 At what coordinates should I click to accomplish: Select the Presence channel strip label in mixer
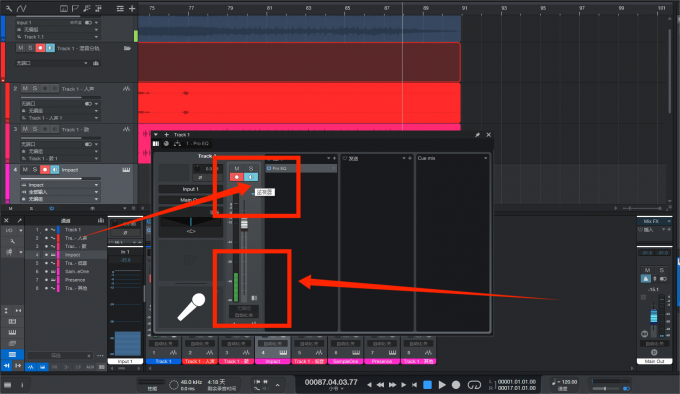tap(382, 361)
